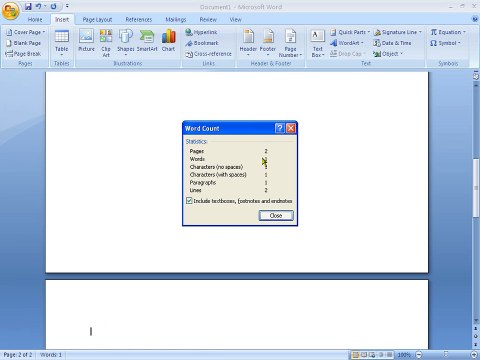Save document using quick access icon
Screen dimensions: 480x360
click(28, 6)
